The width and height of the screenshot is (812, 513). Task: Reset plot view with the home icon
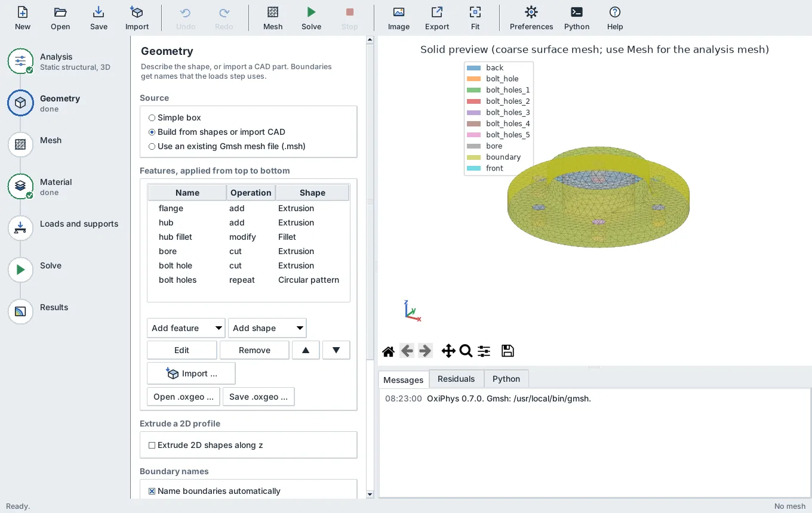pos(388,351)
